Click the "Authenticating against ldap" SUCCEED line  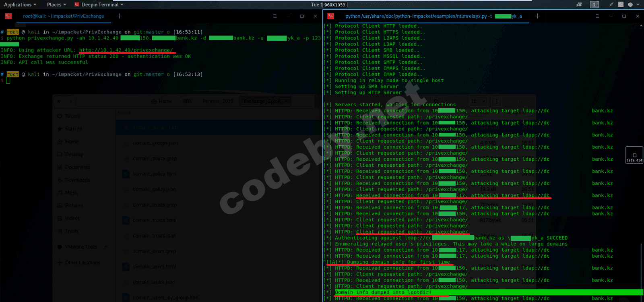446,238
